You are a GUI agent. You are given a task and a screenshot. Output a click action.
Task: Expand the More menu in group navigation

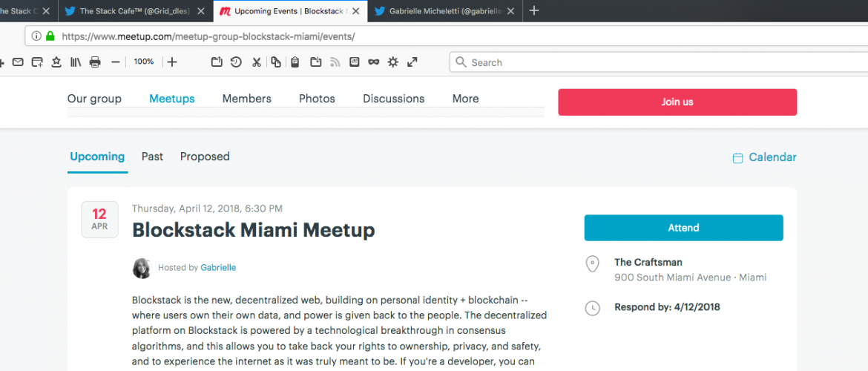pyautogui.click(x=465, y=99)
